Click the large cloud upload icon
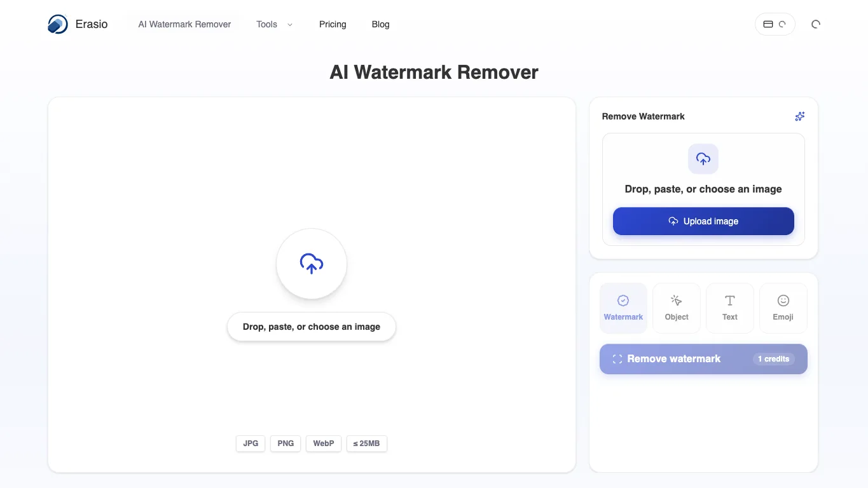 pyautogui.click(x=312, y=263)
